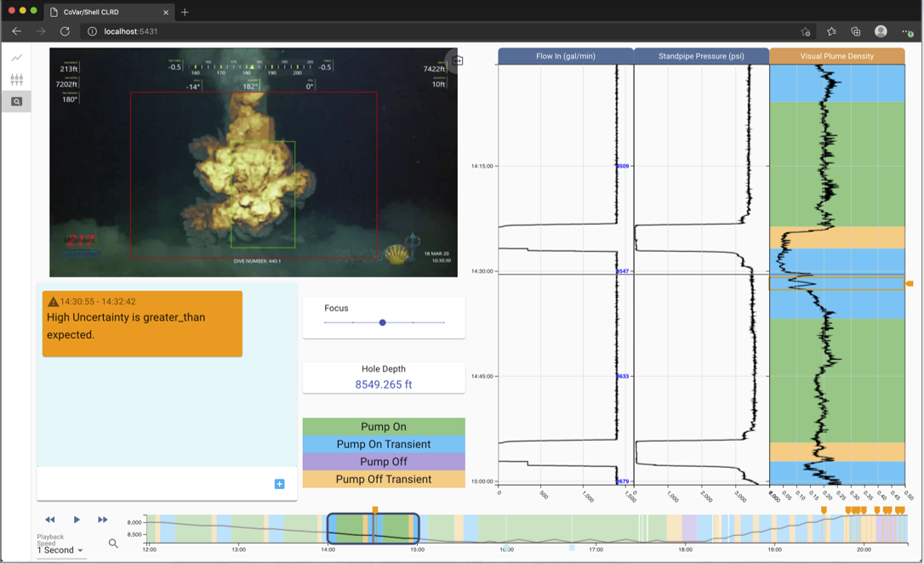This screenshot has width=924, height=564.
Task: Activate the magnifier tool in left sidebar
Action: point(16,100)
